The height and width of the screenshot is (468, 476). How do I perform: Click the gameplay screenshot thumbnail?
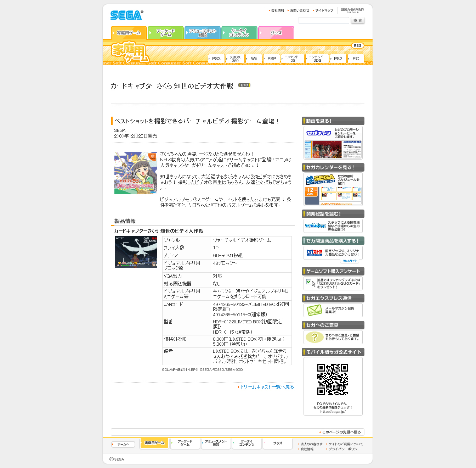tap(136, 252)
